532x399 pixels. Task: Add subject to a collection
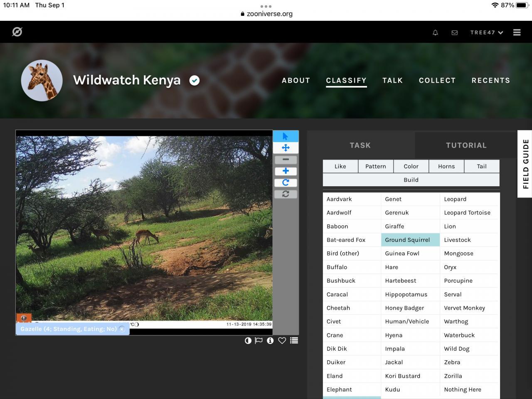pos(294,340)
